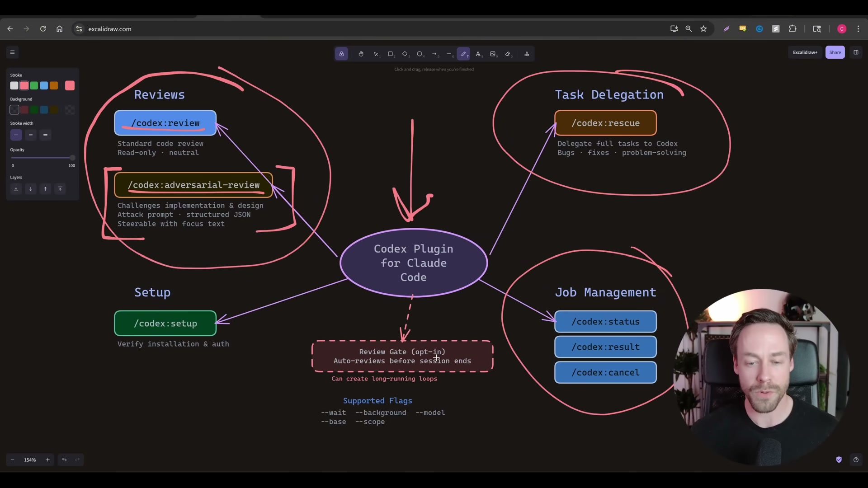868x488 pixels.
Task: Select the Arrow tool
Action: click(434, 54)
